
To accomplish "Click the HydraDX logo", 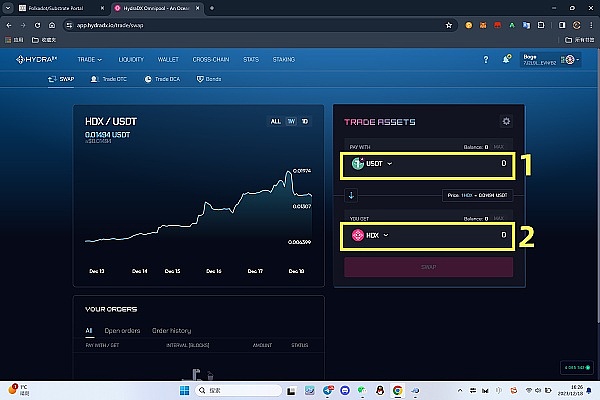I will click(x=38, y=60).
